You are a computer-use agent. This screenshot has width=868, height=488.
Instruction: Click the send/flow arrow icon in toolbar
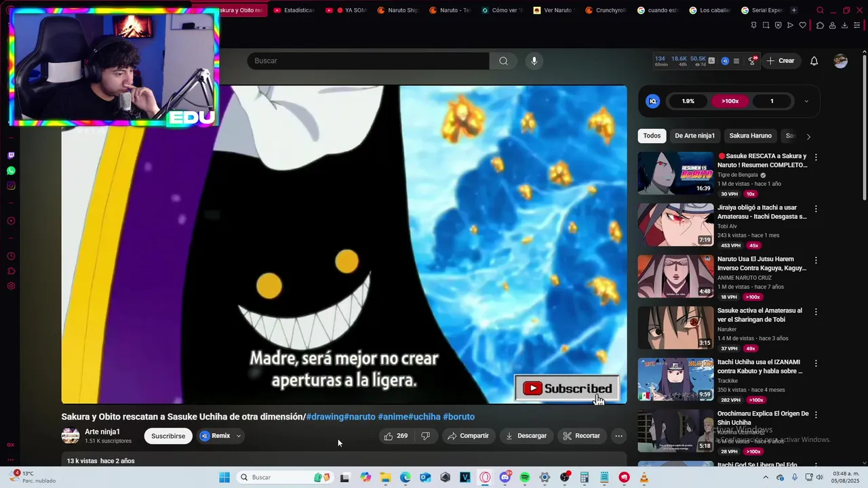790,25
